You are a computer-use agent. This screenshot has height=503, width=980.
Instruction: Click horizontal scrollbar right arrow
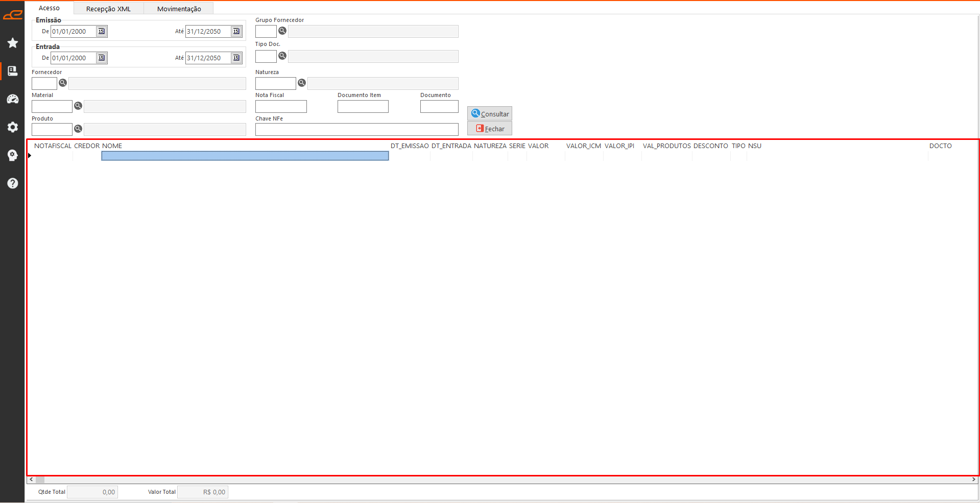[x=973, y=480]
